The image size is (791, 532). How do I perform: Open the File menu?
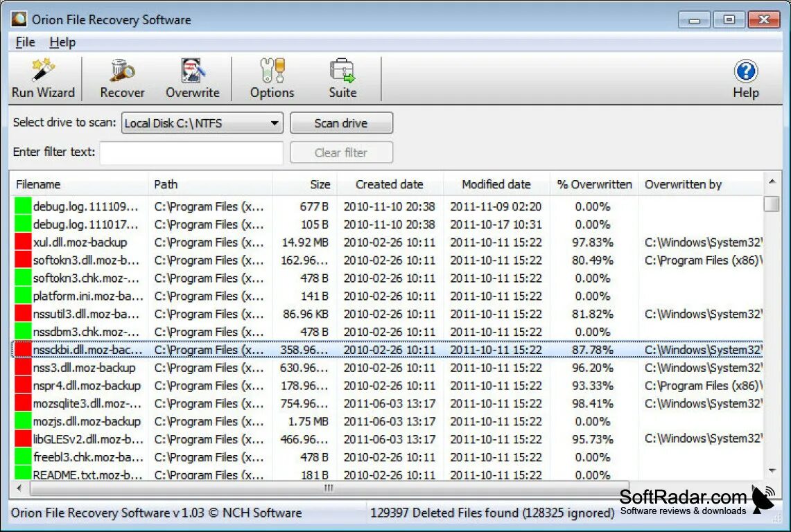pyautogui.click(x=25, y=42)
